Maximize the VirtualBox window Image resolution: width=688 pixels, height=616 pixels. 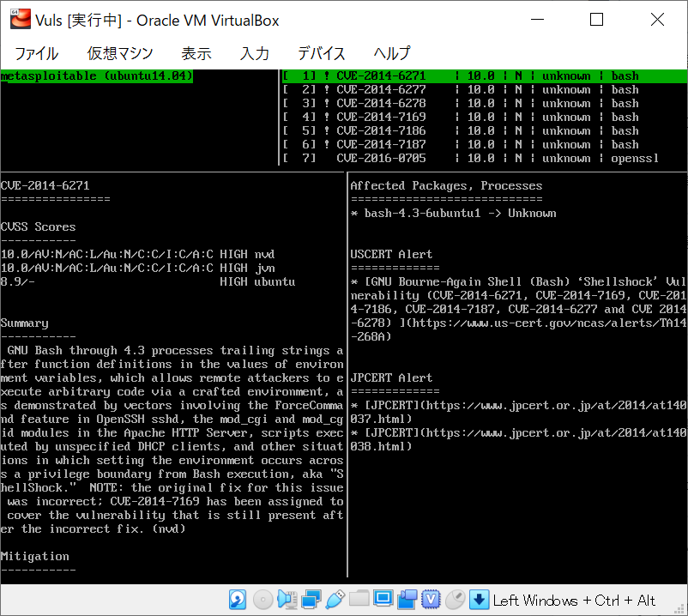pyautogui.click(x=596, y=20)
